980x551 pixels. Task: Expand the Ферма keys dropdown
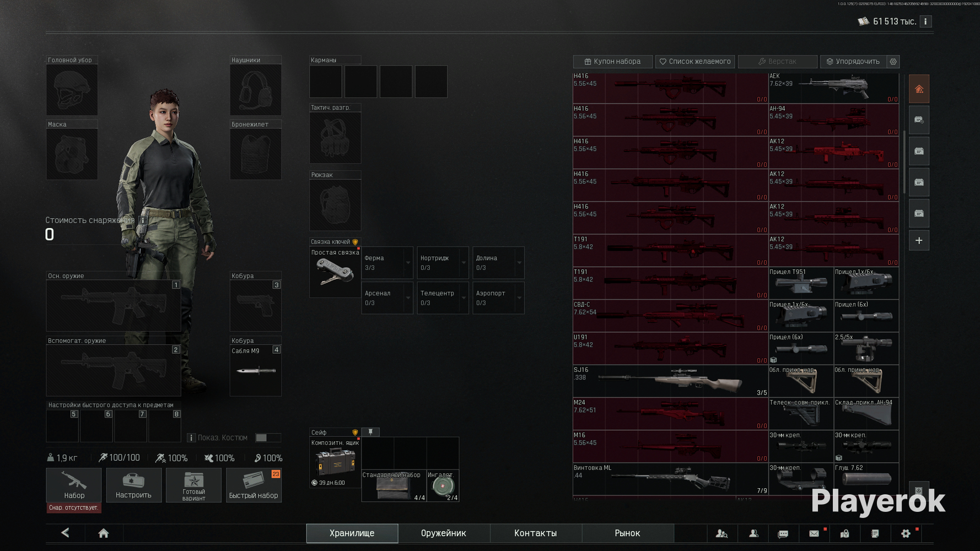point(408,263)
